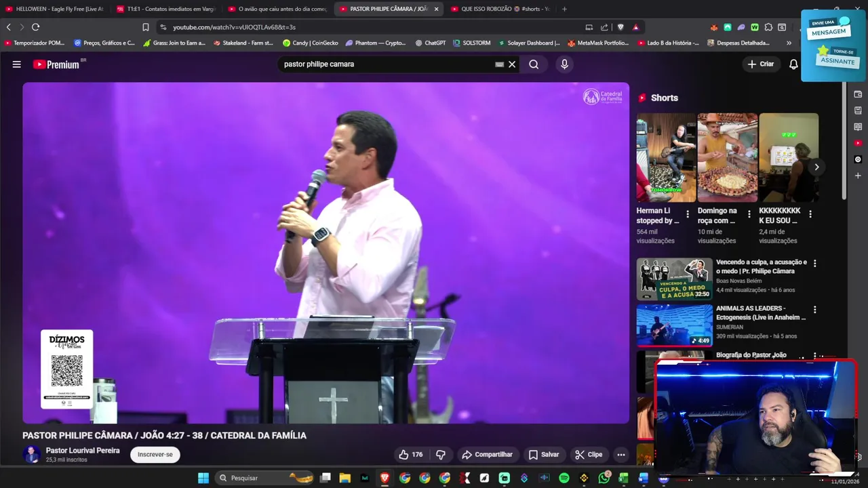Bookmark this page in address bar
This screenshot has width=868, height=488.
pos(146,27)
